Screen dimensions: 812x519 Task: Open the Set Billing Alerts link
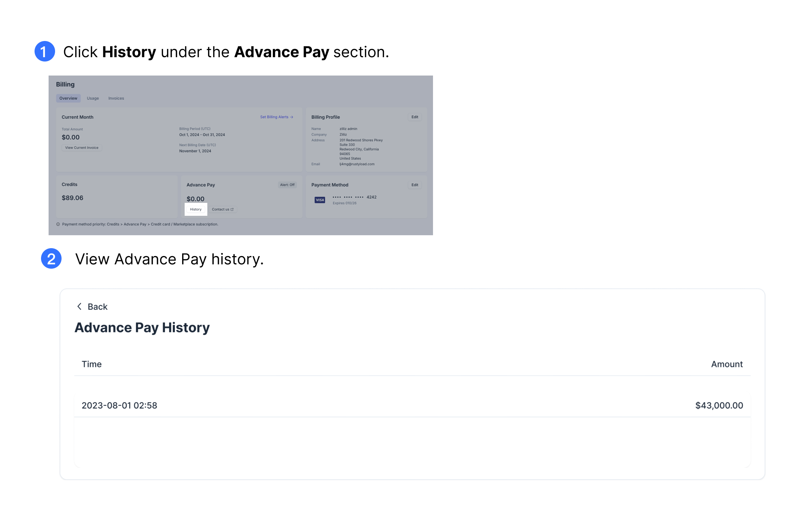(274, 117)
